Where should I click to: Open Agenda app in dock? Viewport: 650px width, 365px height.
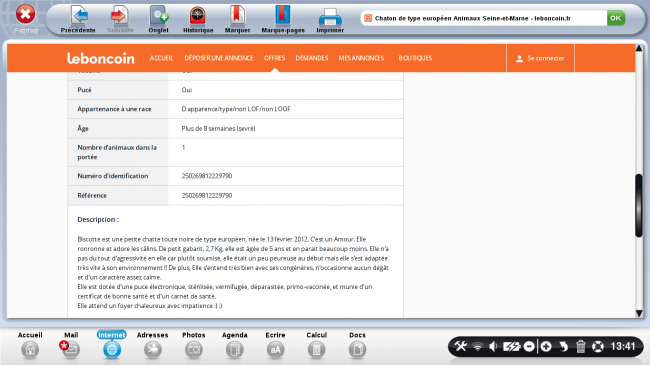click(235, 345)
